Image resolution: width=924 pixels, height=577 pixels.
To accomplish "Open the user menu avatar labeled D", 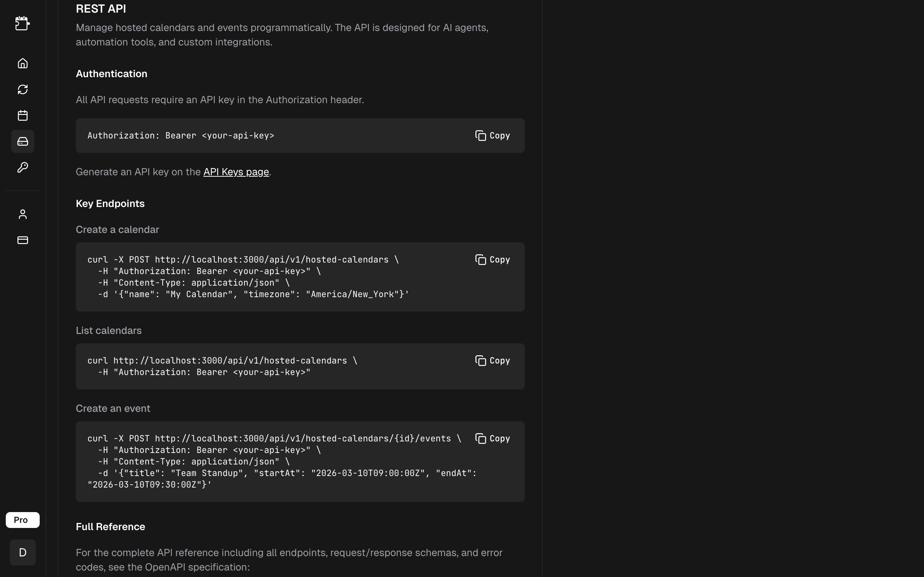I will pyautogui.click(x=22, y=552).
